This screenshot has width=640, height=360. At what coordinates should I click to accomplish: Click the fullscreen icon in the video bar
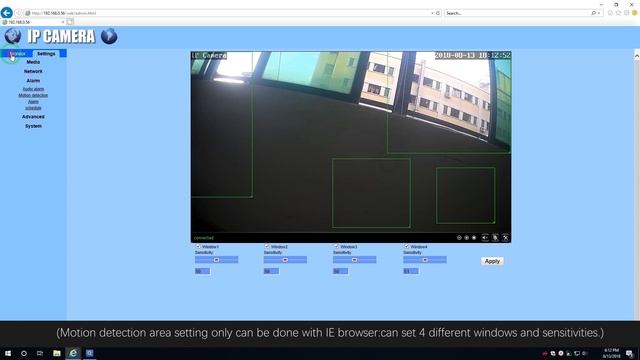pyautogui.click(x=505, y=238)
